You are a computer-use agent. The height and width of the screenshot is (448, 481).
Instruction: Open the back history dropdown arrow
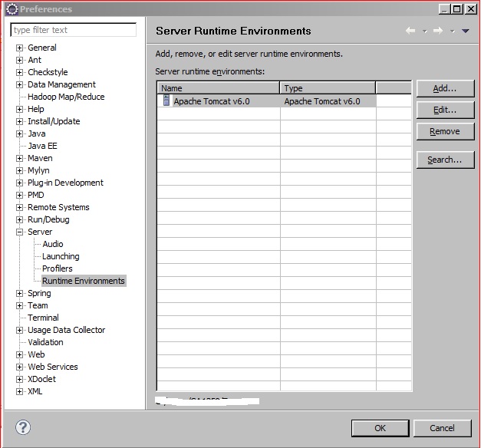coord(425,31)
